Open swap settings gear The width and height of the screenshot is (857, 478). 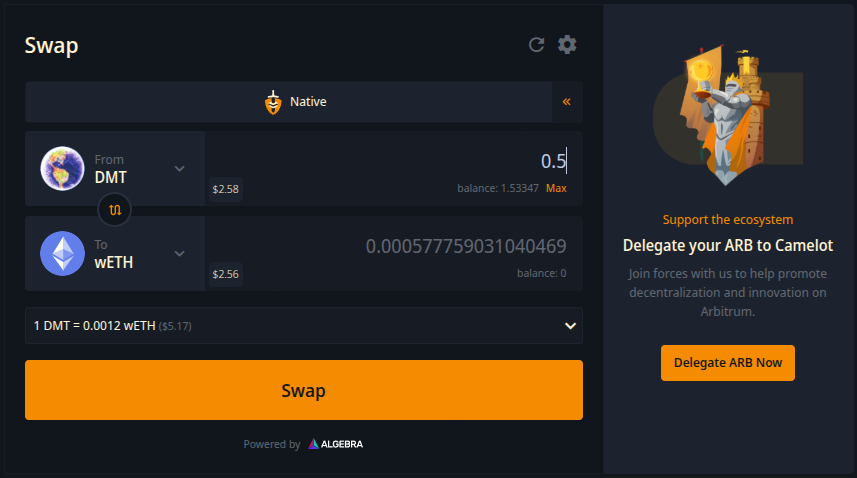point(567,45)
